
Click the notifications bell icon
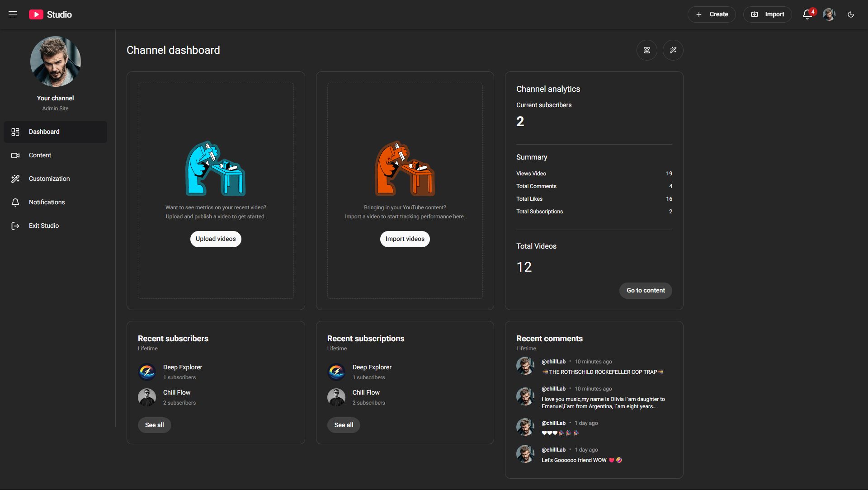(807, 14)
